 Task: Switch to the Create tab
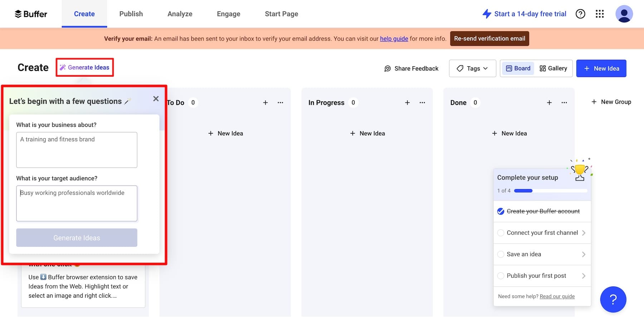tap(84, 14)
